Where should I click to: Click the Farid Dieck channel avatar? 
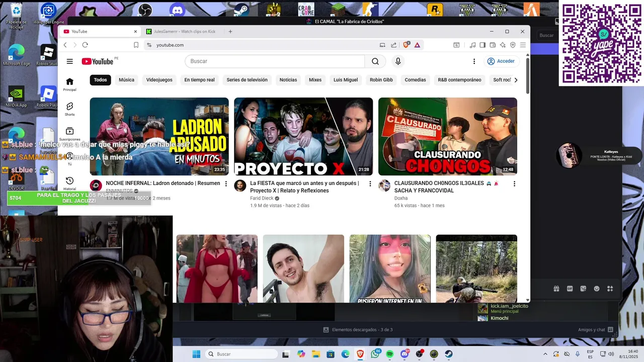tap(240, 186)
